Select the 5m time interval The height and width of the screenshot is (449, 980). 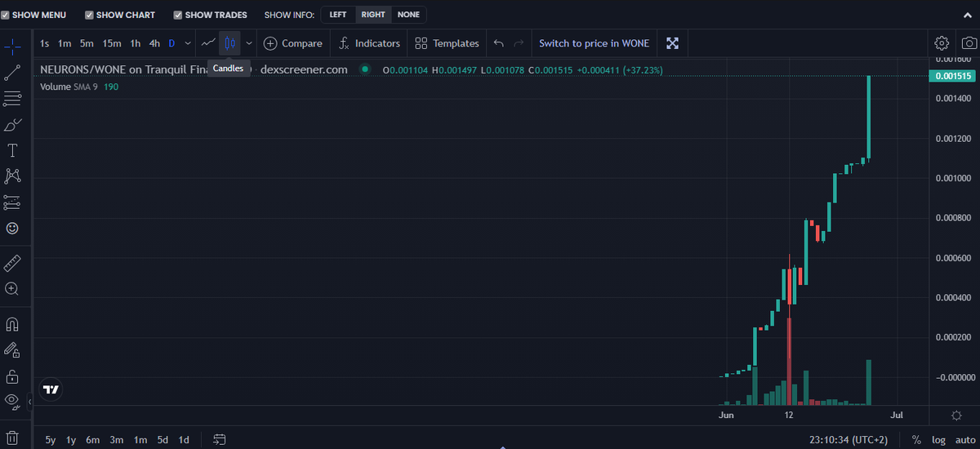coord(87,43)
